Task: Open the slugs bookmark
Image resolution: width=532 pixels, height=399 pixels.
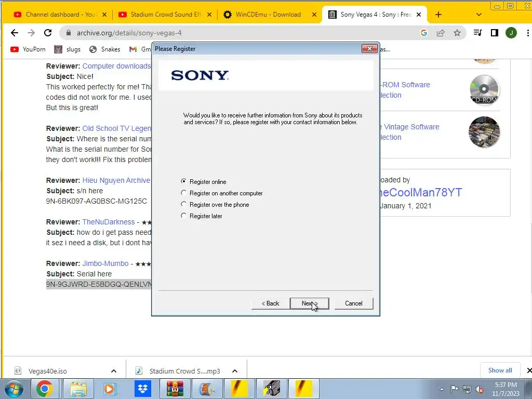Action: pos(68,49)
